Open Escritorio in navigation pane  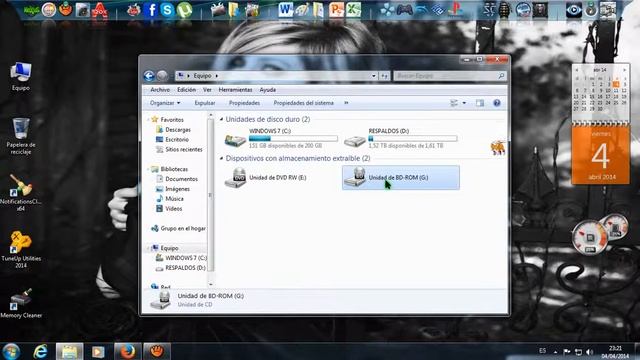(x=177, y=140)
